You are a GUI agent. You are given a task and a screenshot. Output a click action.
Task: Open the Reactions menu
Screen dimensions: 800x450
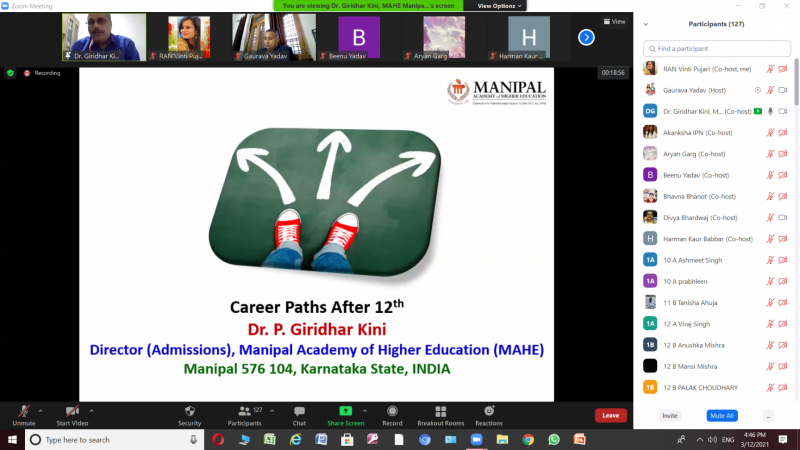(x=489, y=415)
